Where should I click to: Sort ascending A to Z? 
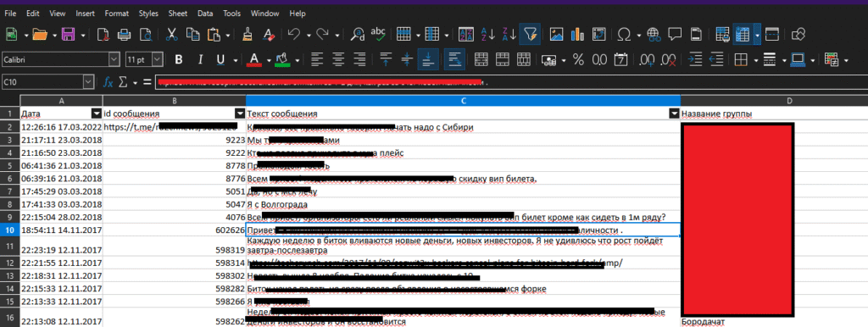coord(487,34)
